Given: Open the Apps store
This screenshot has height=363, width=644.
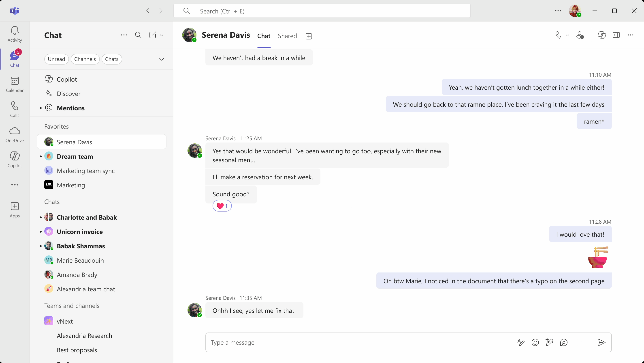Looking at the screenshot, I should (x=15, y=210).
